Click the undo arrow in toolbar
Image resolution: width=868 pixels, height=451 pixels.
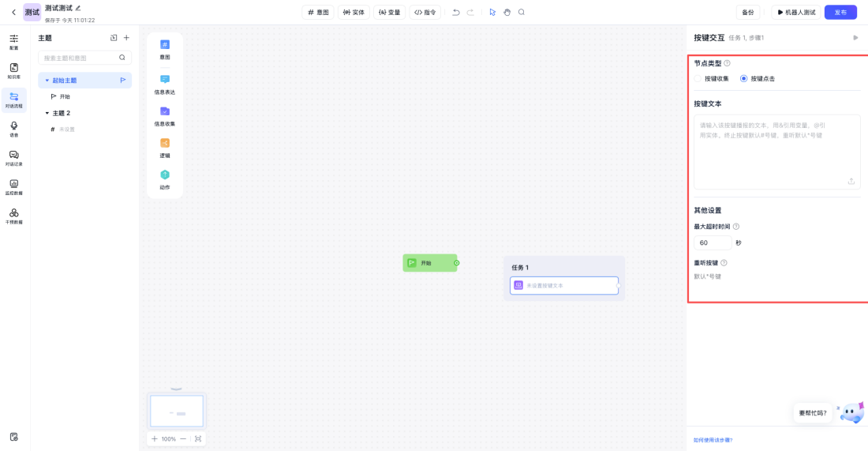point(456,12)
